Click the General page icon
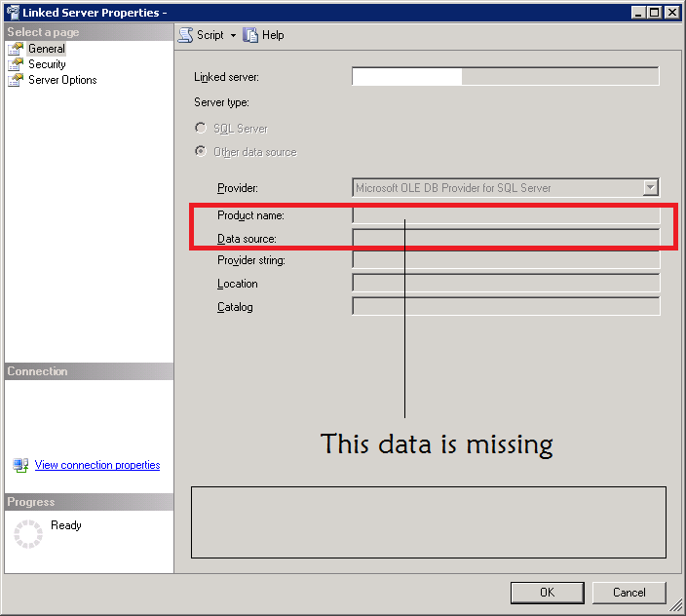The height and width of the screenshot is (616, 686). (16, 49)
